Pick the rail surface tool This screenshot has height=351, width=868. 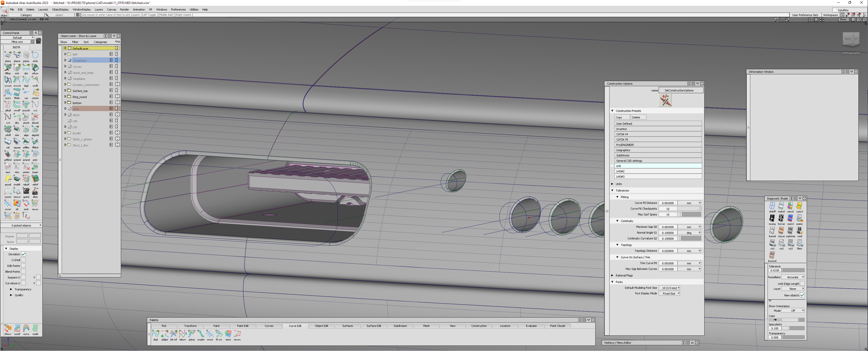pyautogui.click(x=8, y=142)
